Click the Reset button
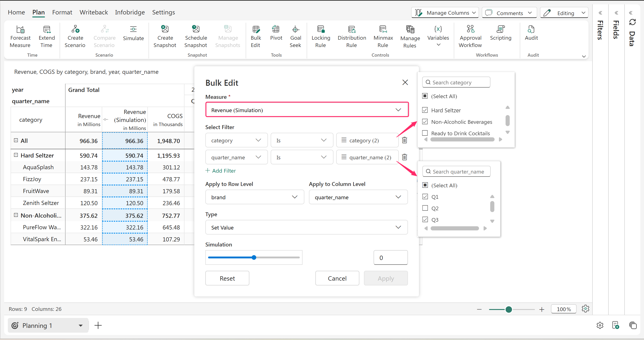Screen dimensions: 644x340 point(227,278)
